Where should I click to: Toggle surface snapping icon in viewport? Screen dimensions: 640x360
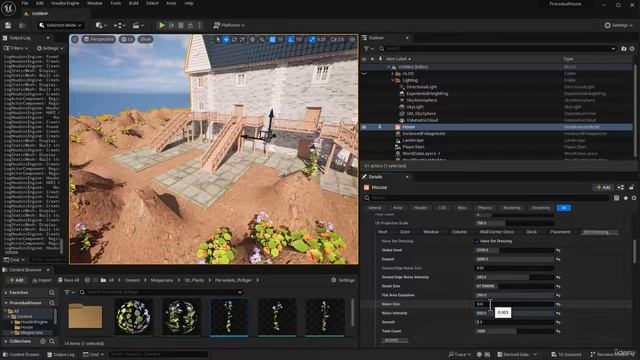262,40
